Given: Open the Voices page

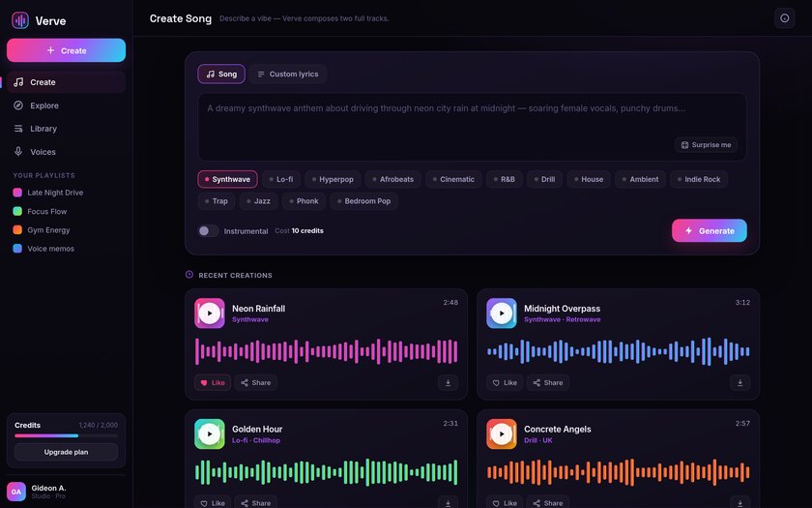Looking at the screenshot, I should (x=66, y=152).
